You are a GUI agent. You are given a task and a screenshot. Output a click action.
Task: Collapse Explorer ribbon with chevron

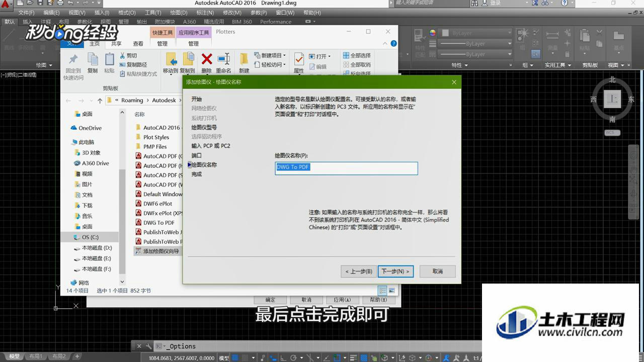tap(386, 43)
